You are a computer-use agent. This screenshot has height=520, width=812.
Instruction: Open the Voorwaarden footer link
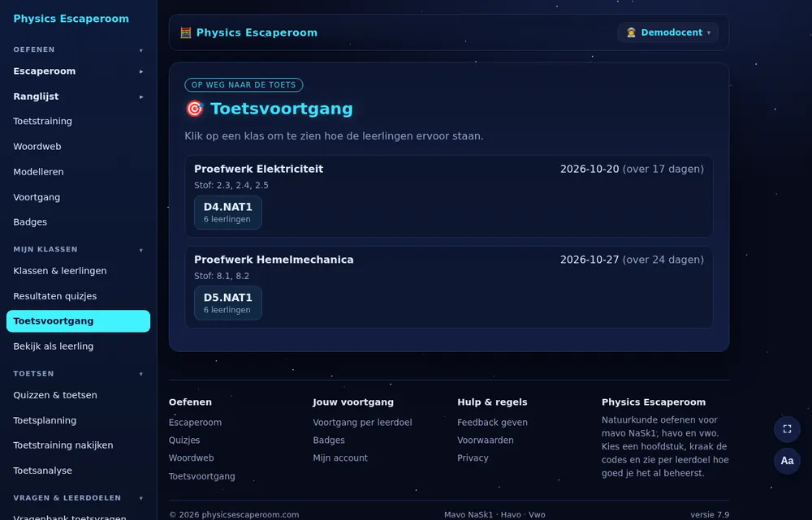(486, 440)
